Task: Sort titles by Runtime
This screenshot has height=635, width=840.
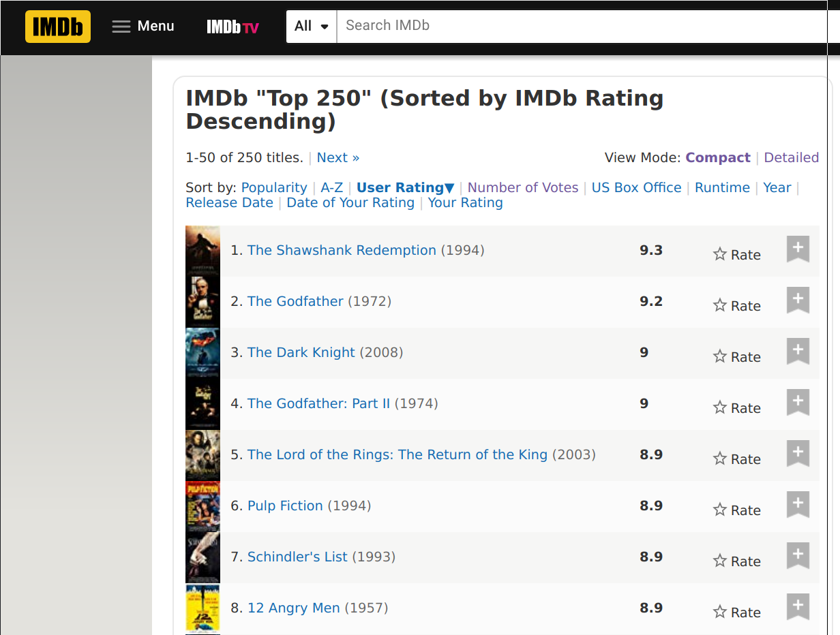Action: 722,187
